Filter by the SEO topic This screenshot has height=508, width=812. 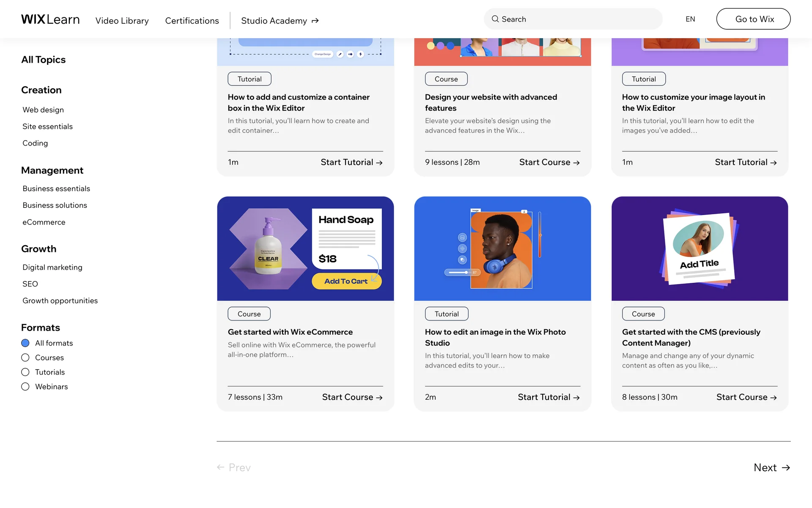pos(30,284)
